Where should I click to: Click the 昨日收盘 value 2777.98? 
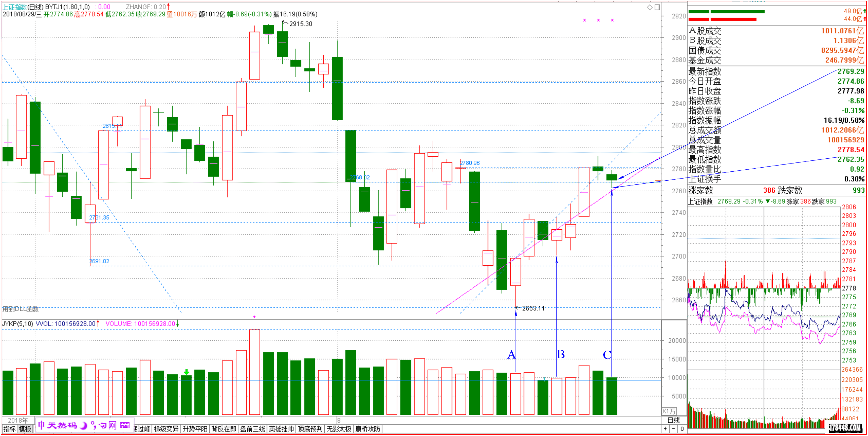click(x=851, y=91)
